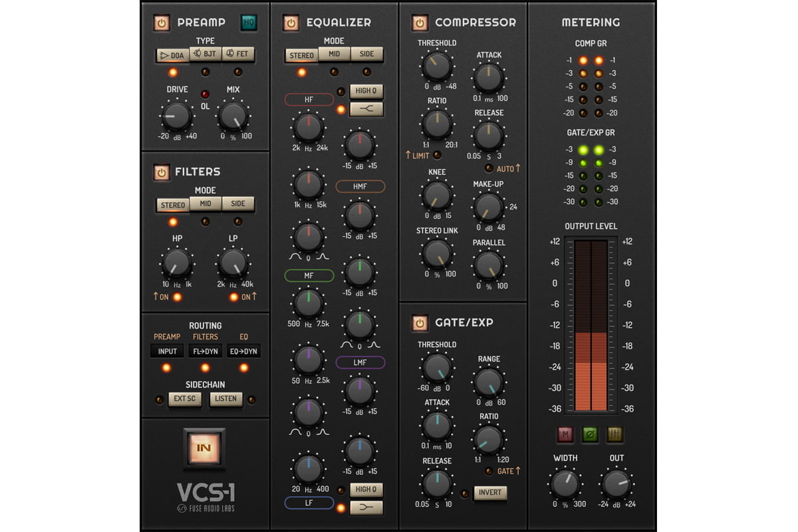798x532 pixels.
Task: Click the output level meter
Action: 591,326
